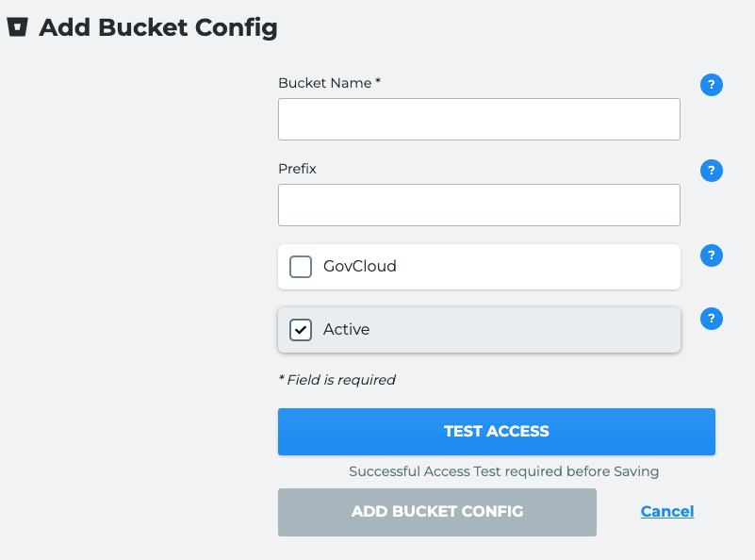Click the GovCloud question mark icon
755x560 pixels.
[712, 255]
